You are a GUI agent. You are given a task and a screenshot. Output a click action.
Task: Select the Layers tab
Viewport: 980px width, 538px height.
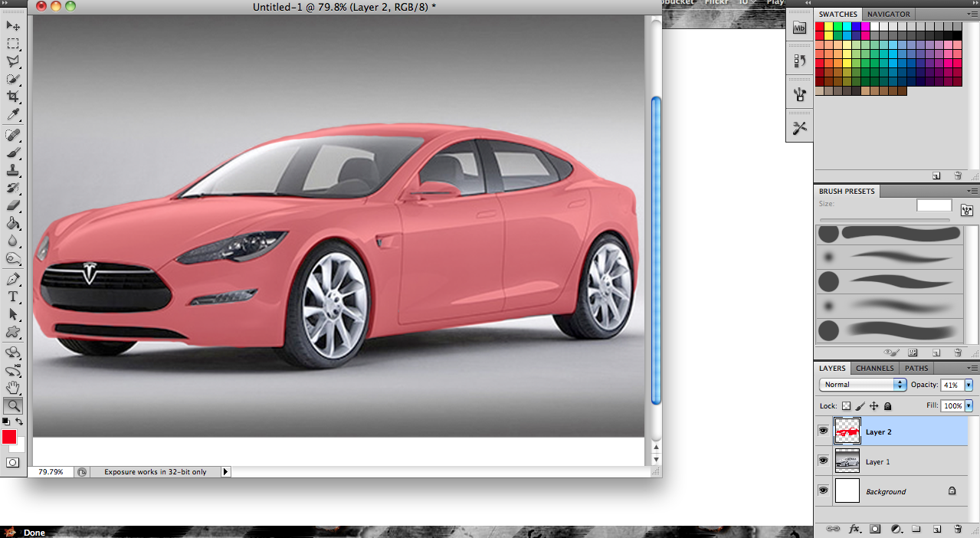(x=832, y=368)
